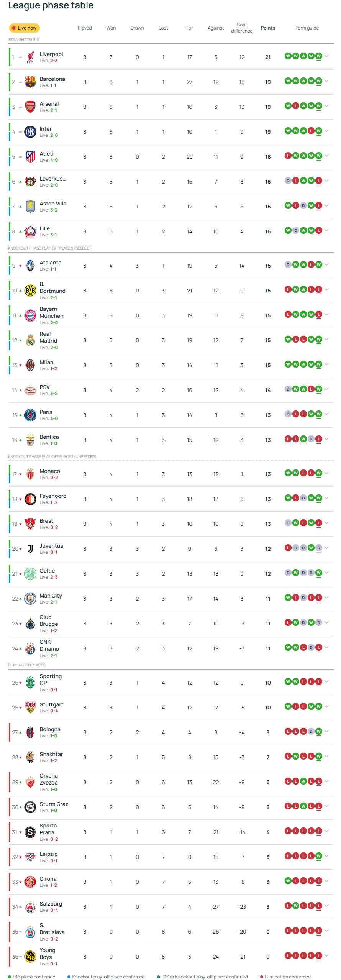This screenshot has width=341, height=980.
Task: Click the Barcelona club crest
Action: click(x=30, y=82)
